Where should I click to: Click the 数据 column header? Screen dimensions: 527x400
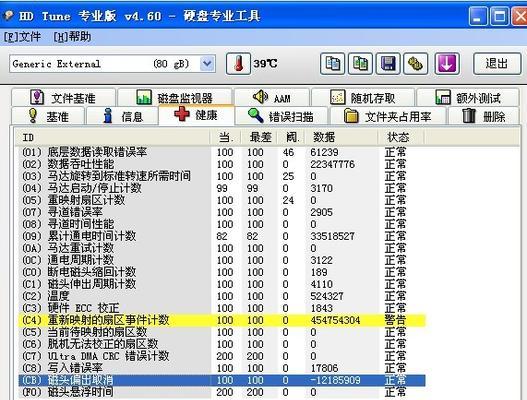[x=341, y=137]
